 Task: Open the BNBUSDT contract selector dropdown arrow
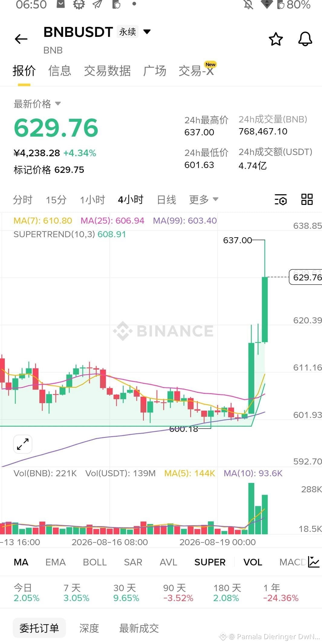coord(147,32)
